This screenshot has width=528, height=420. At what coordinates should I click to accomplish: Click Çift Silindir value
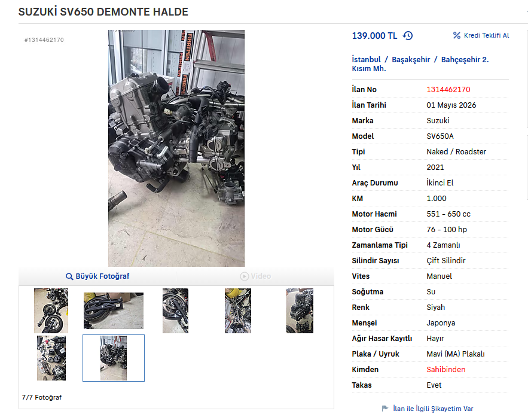click(x=446, y=261)
